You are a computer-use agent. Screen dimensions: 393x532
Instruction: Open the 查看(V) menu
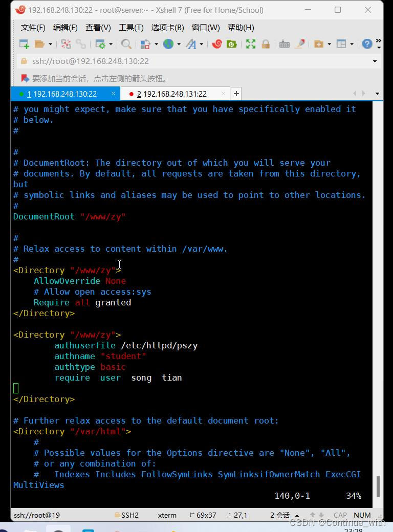pos(98,28)
